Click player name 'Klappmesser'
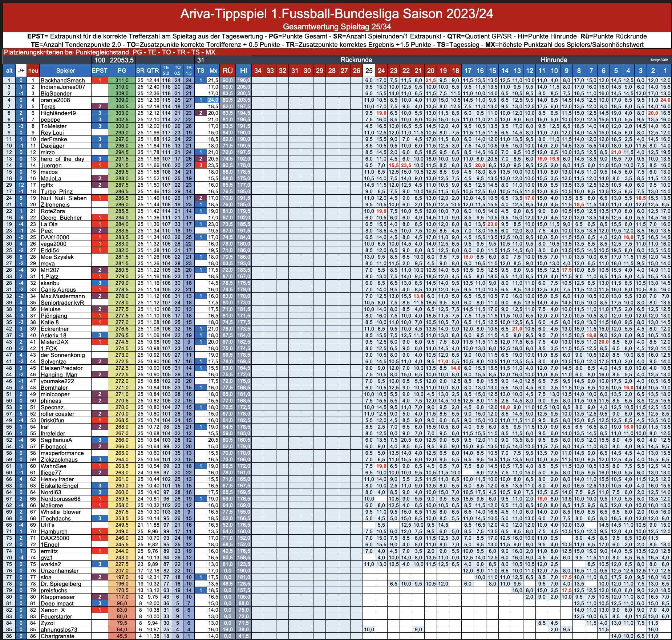 pos(58,597)
